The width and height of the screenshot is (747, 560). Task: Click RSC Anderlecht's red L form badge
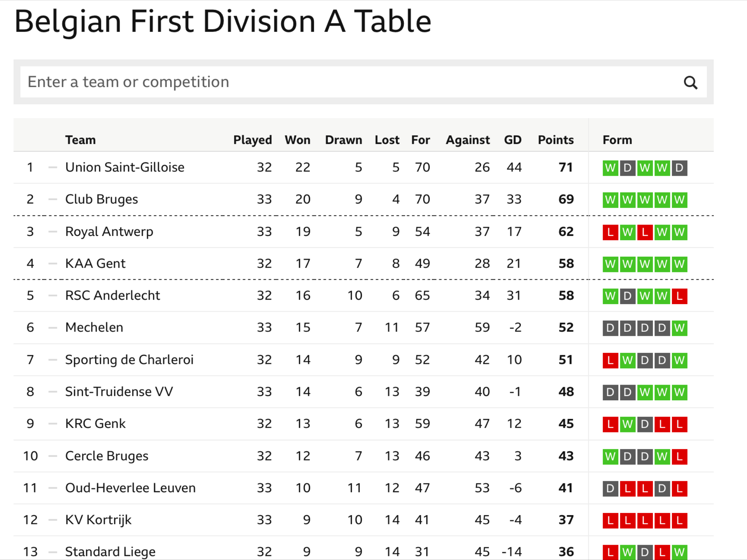(x=680, y=296)
